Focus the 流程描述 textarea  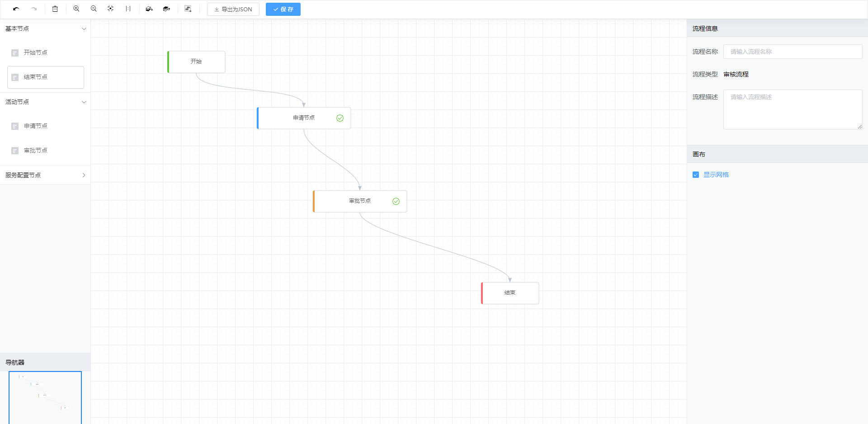point(793,110)
